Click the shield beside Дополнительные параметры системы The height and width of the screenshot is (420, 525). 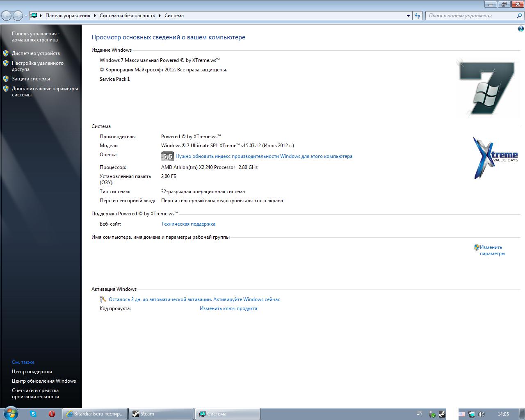click(6, 89)
